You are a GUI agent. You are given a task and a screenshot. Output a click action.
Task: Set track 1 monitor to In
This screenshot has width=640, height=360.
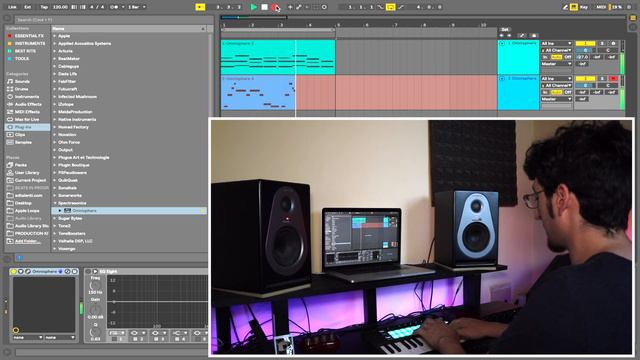545,57
